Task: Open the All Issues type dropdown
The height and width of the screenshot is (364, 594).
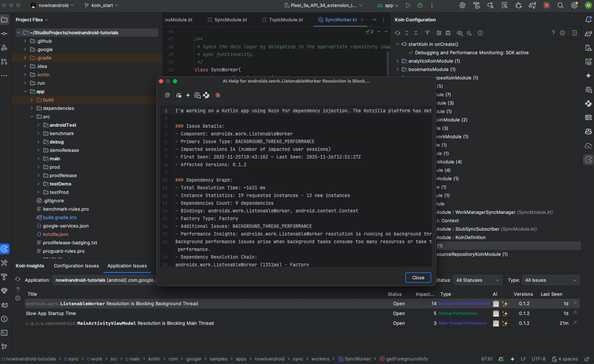Action: pyautogui.click(x=551, y=280)
